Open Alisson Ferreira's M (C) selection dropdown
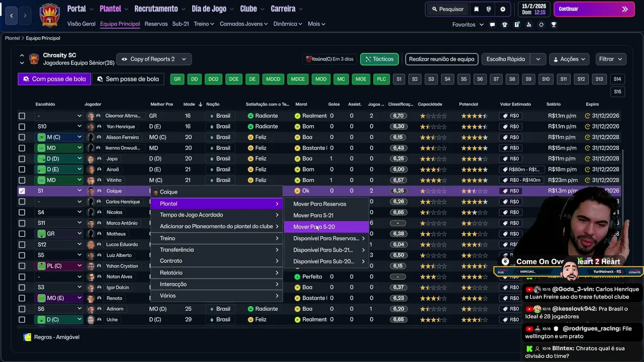The width and height of the screenshot is (644, 362). coord(59,137)
